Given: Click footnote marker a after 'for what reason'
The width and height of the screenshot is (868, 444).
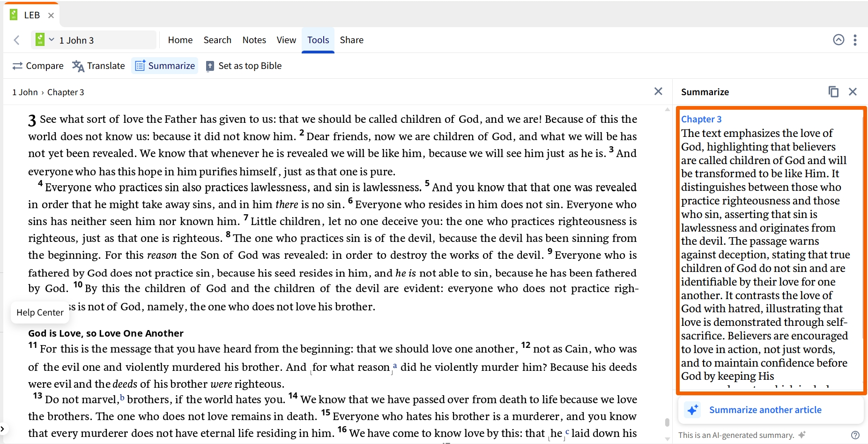Looking at the screenshot, I should pos(395,365).
